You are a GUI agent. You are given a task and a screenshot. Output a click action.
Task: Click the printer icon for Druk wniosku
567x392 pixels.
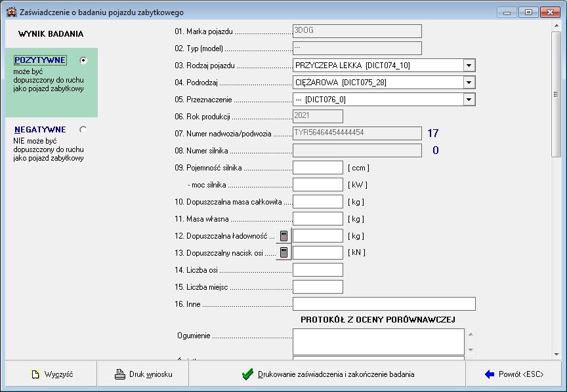120,374
